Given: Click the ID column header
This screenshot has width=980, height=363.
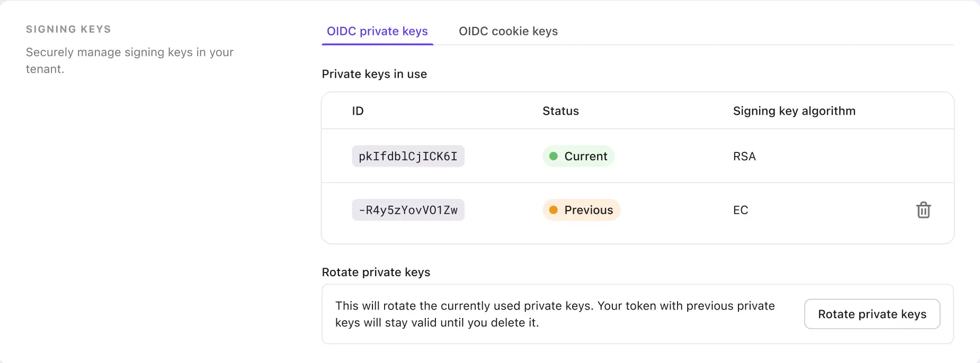Looking at the screenshot, I should pos(358,111).
